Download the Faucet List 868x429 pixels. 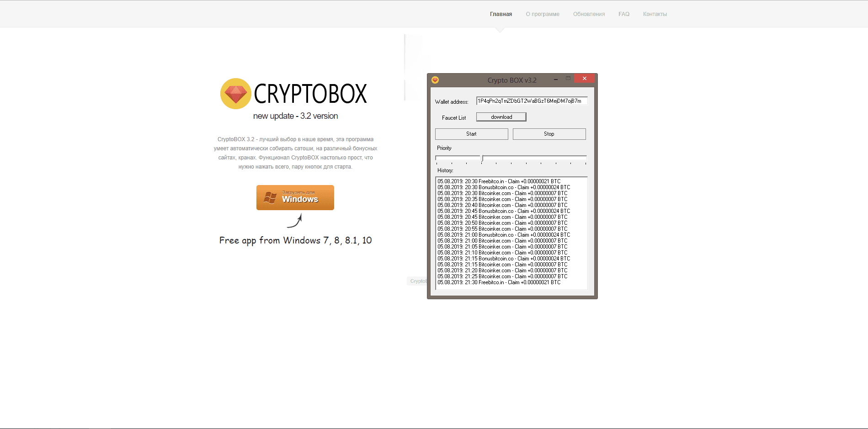501,117
